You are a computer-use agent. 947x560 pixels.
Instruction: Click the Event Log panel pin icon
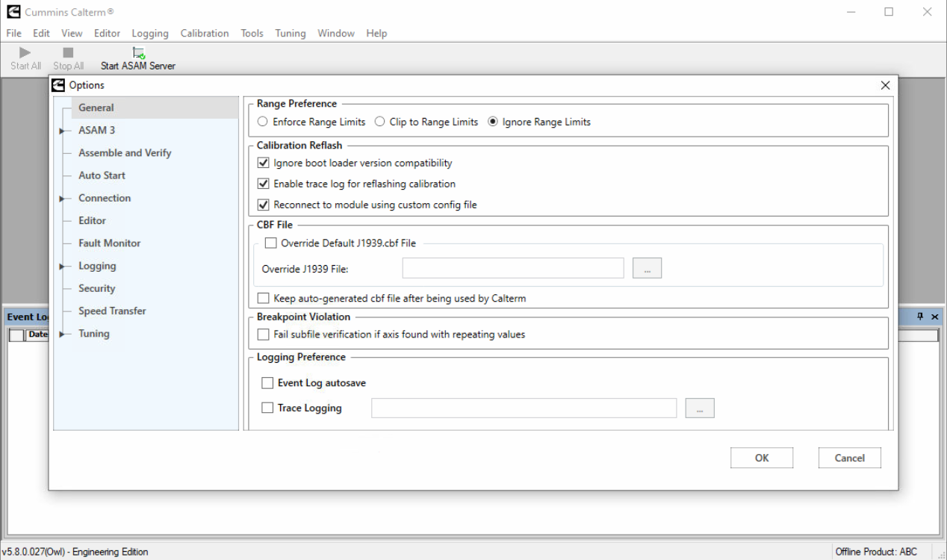tap(920, 317)
